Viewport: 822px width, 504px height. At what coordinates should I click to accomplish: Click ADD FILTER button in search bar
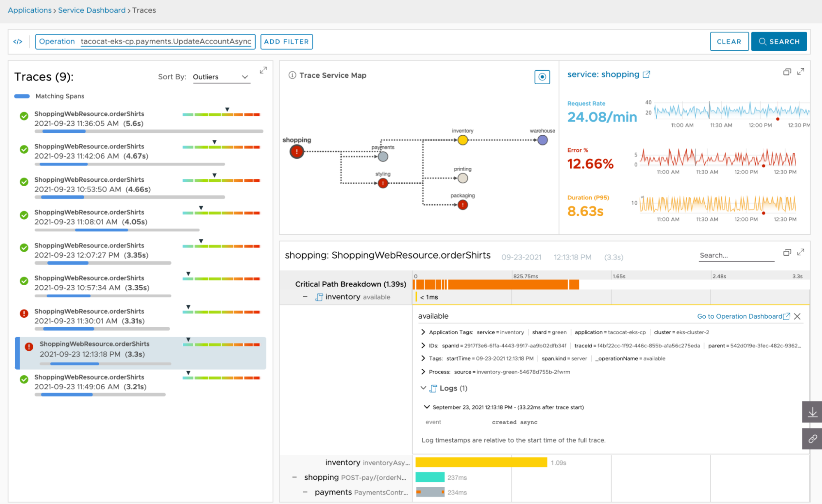[285, 41]
